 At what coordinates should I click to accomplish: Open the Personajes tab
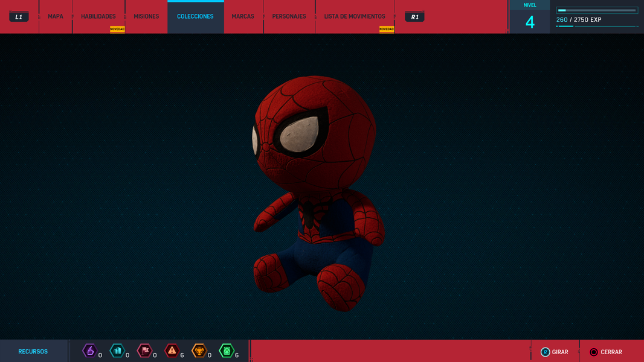[x=289, y=16]
